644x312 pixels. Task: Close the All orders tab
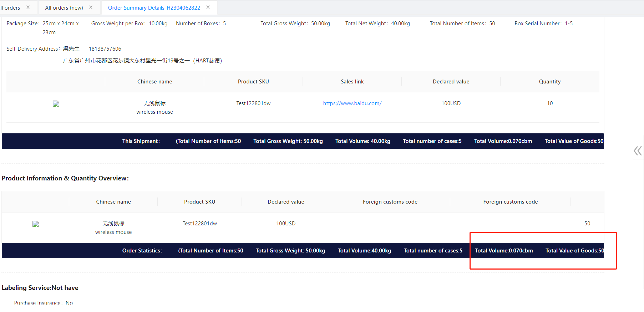point(28,7)
